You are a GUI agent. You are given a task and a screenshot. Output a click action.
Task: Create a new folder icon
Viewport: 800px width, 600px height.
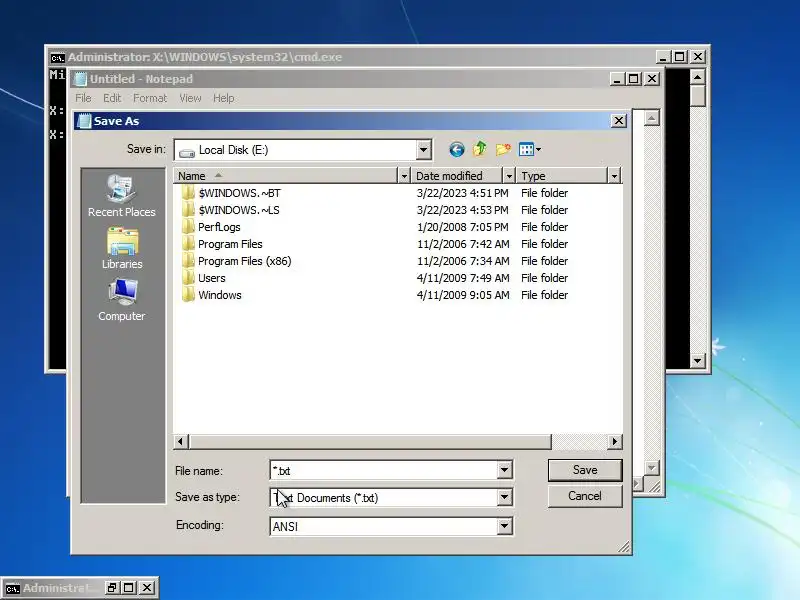tap(503, 149)
